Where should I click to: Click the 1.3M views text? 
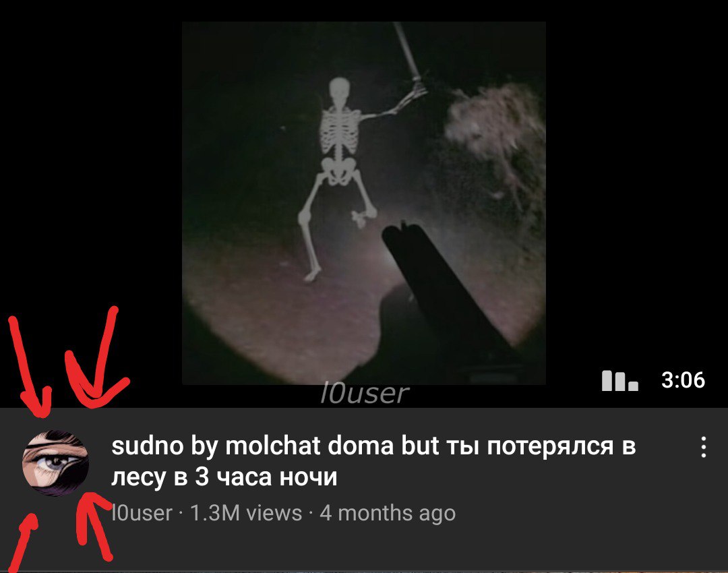246,513
